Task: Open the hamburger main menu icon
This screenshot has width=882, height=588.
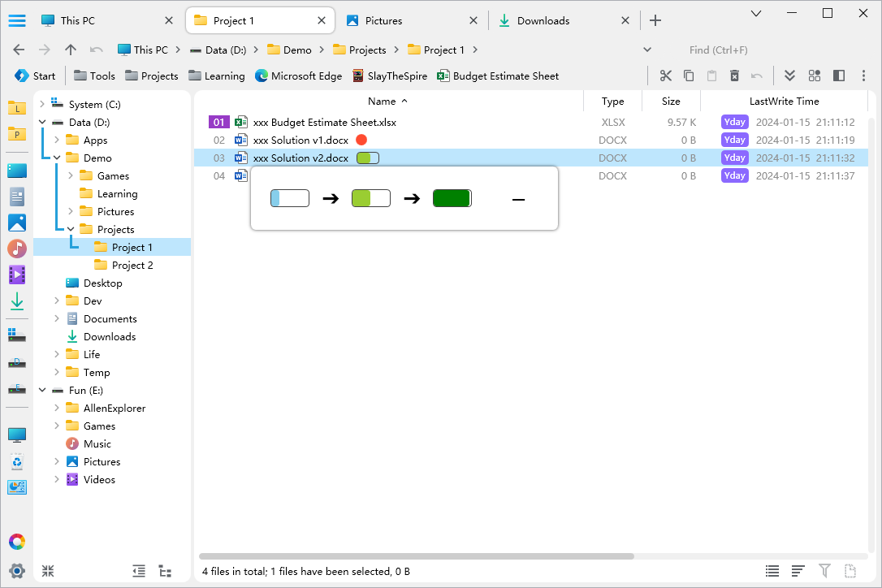Action: coord(17,20)
